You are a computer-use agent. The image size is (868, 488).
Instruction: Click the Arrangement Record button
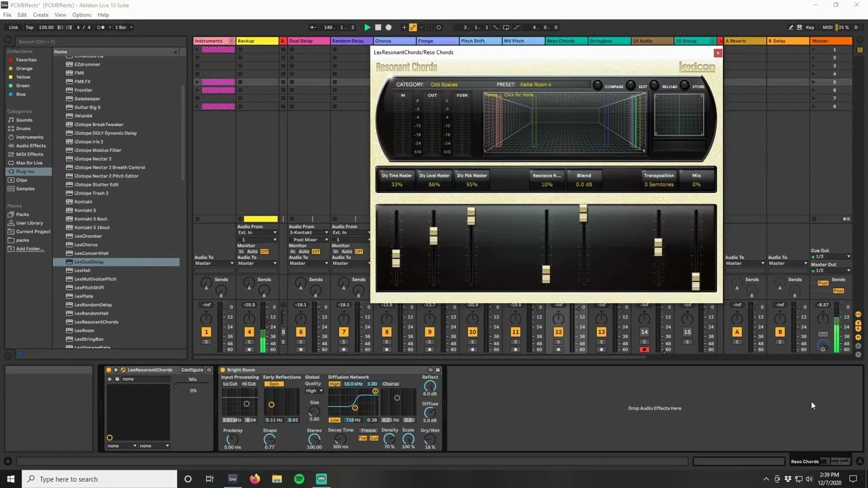tap(389, 27)
